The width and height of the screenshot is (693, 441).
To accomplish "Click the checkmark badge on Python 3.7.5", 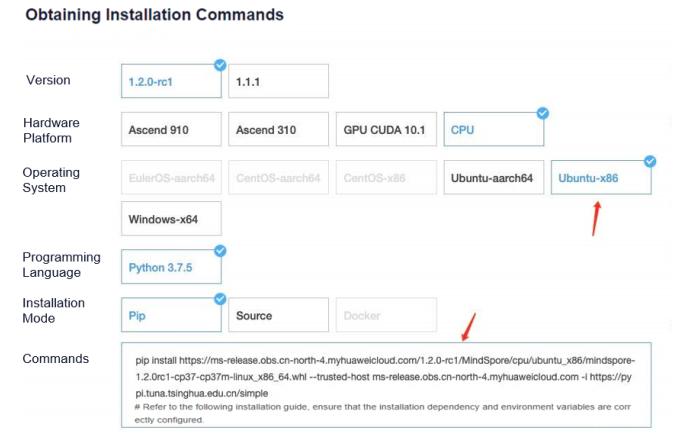I will 219,251.
